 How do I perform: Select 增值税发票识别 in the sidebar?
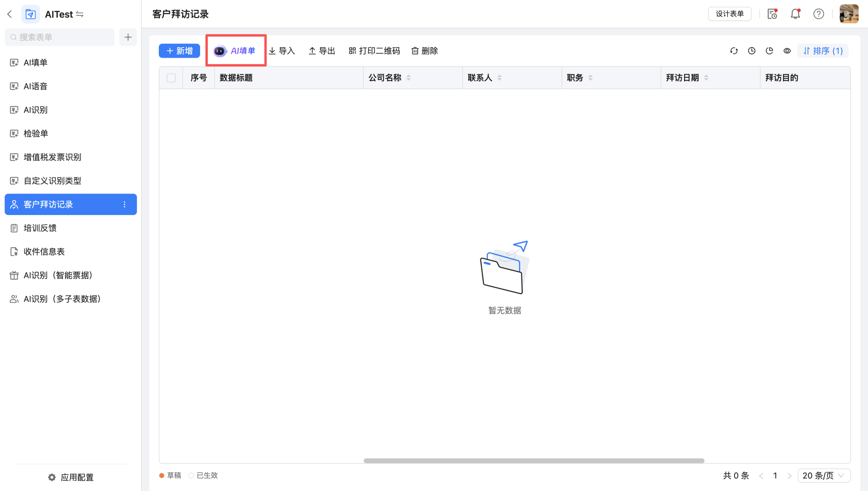coord(52,157)
